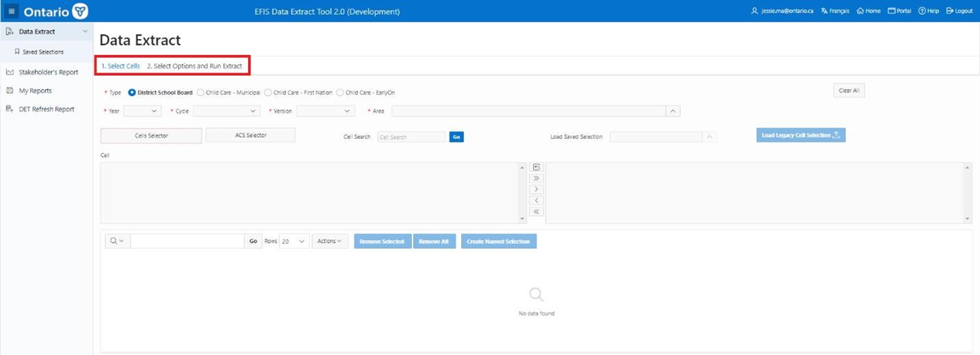
Task: Select District School Board type
Action: [x=132, y=93]
